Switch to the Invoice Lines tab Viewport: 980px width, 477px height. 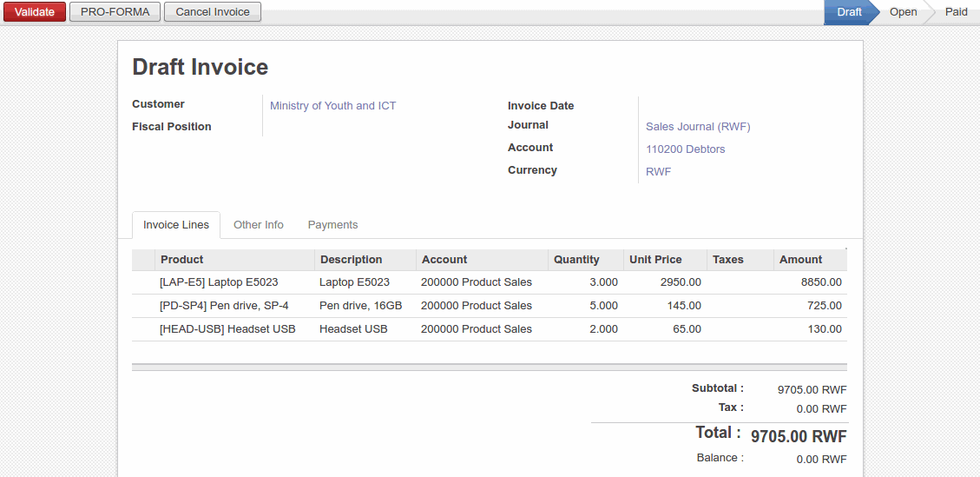[x=176, y=224]
